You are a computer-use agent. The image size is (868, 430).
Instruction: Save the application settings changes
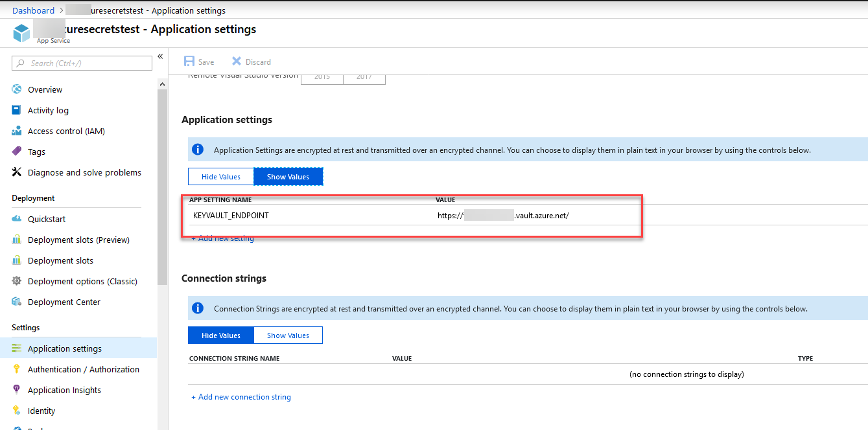point(199,61)
